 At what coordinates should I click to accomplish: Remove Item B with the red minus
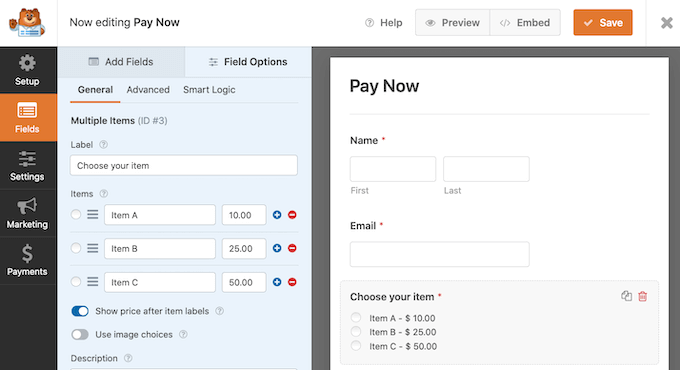click(x=292, y=248)
